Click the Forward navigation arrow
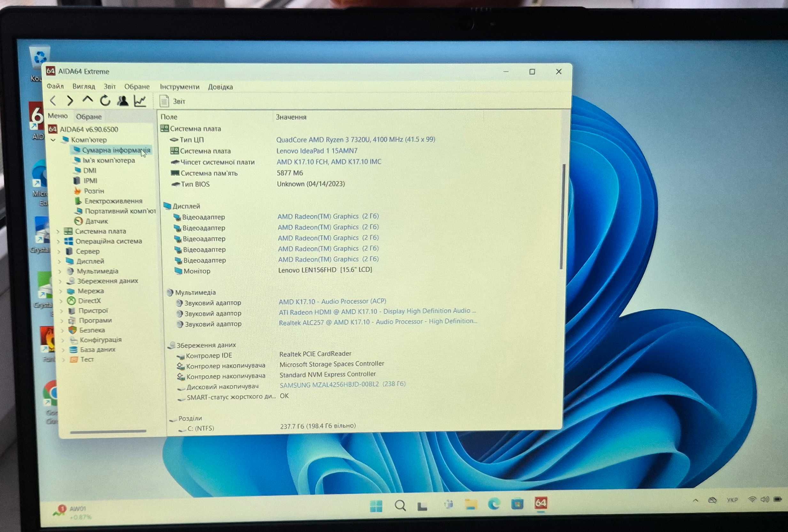Image resolution: width=788 pixels, height=532 pixels. (70, 101)
